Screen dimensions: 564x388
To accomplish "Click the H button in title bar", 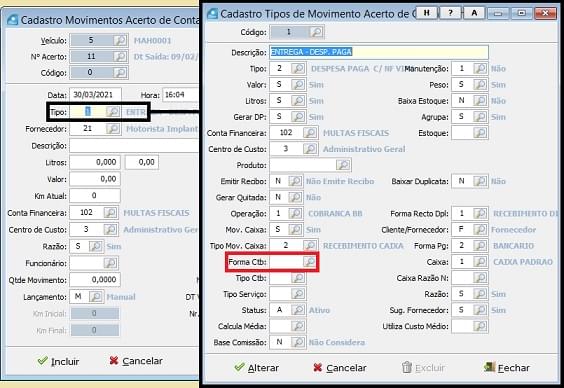I will (427, 13).
